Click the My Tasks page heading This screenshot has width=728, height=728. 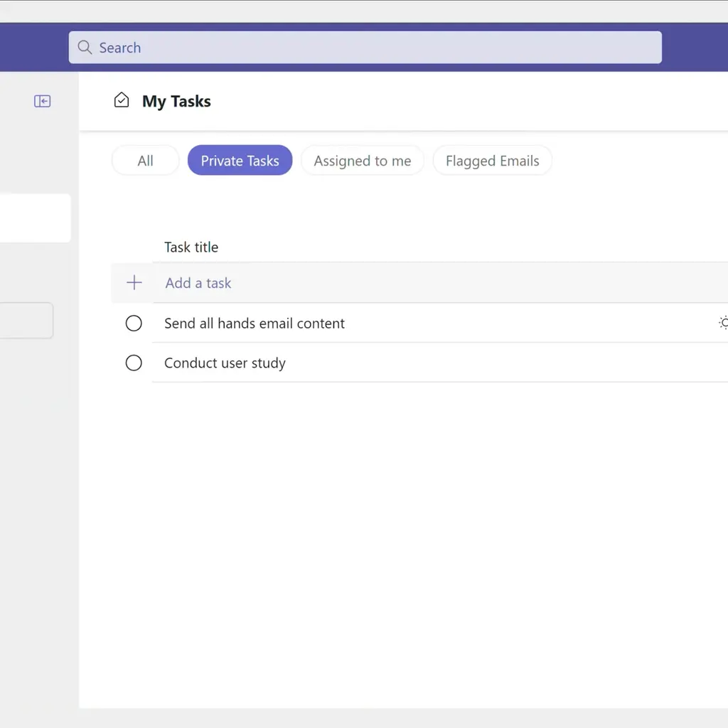pyautogui.click(x=176, y=102)
